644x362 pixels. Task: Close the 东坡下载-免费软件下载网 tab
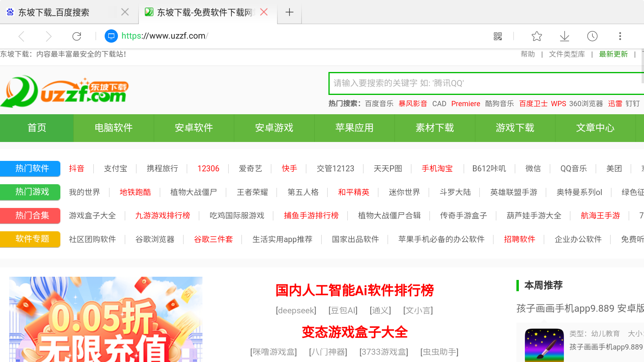tap(264, 12)
